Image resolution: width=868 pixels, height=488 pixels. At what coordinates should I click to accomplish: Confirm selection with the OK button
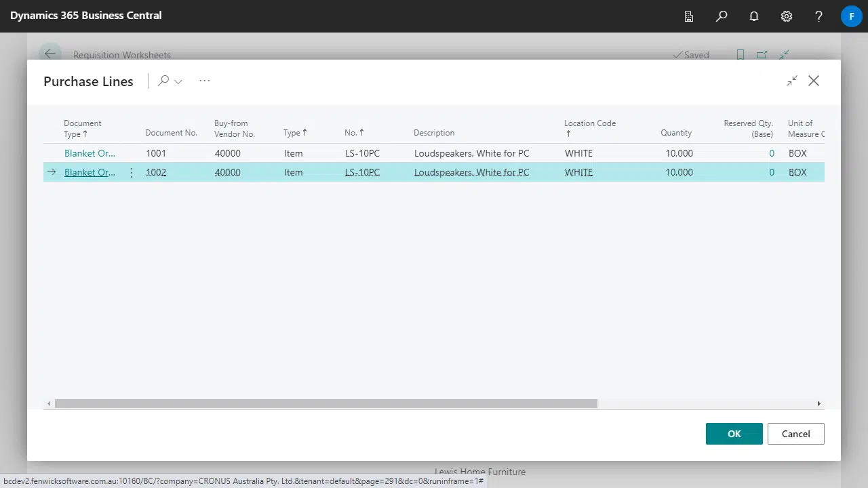point(734,434)
